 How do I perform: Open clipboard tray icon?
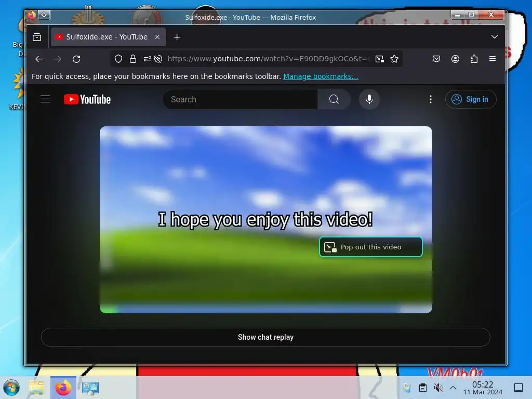point(423,388)
